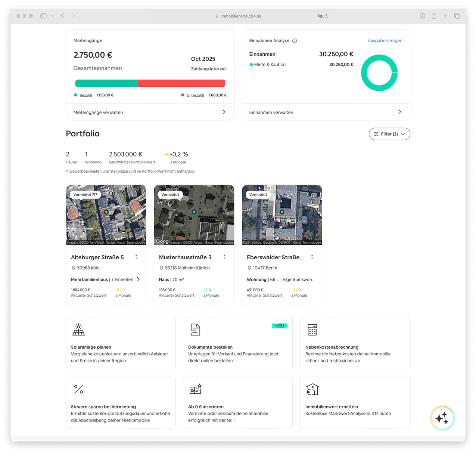Click the Safari sidebar toggle icon
The width and height of the screenshot is (476, 454).
point(44,16)
